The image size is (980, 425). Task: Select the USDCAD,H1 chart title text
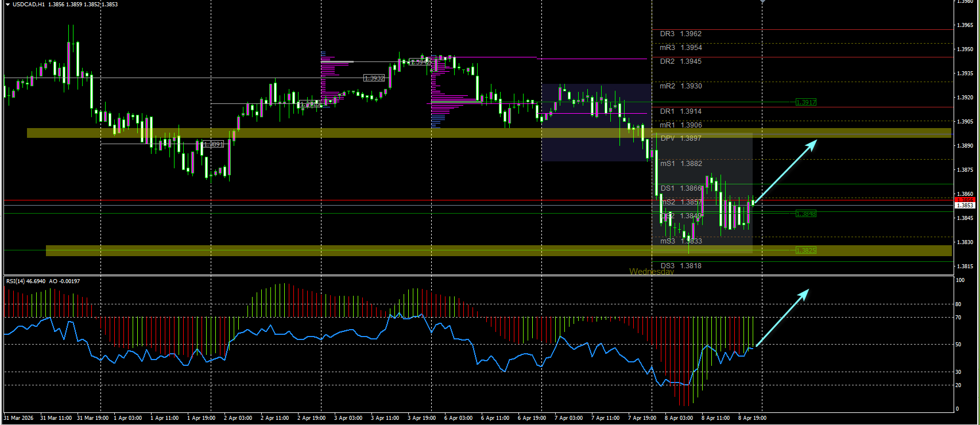coord(29,5)
